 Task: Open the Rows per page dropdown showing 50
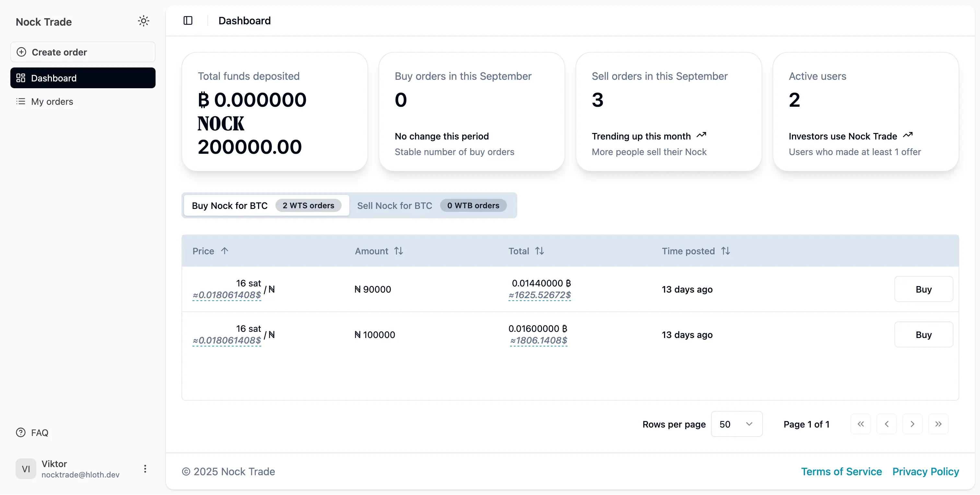737,424
